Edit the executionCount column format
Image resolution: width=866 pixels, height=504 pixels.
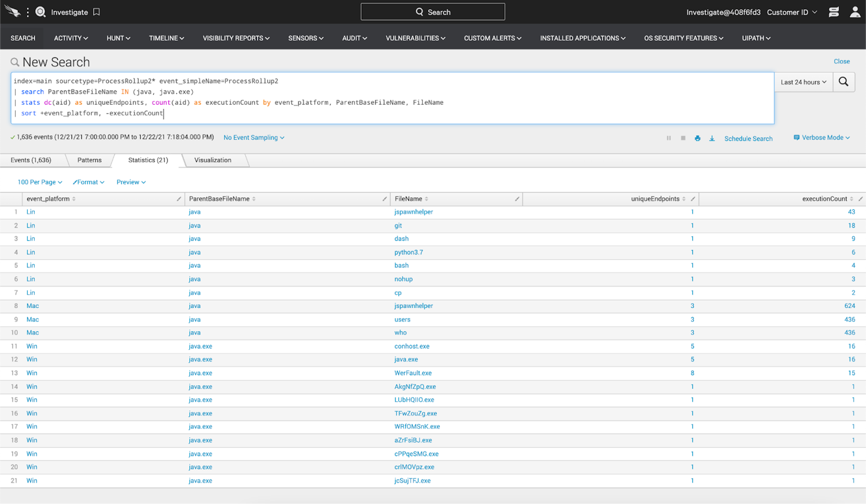[x=861, y=199]
